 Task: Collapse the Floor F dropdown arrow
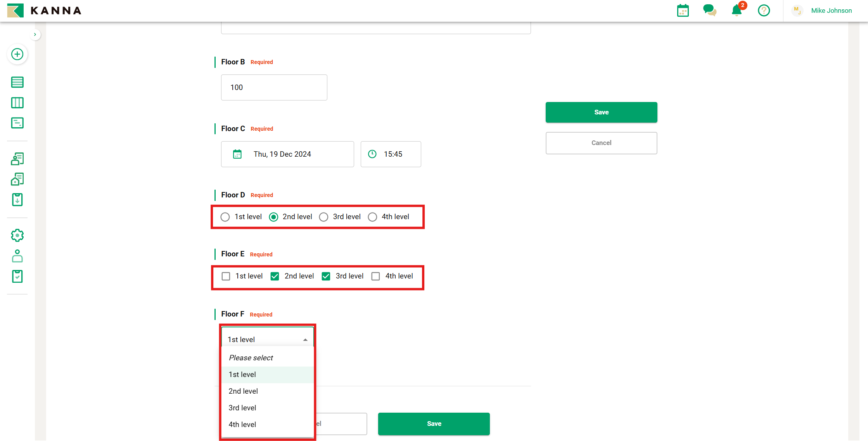[305, 340]
